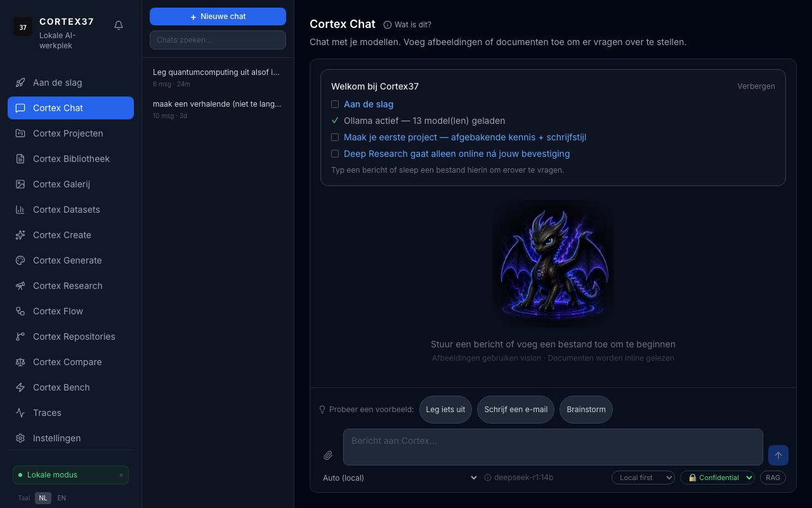
Task: Click the Verbergen link
Action: coord(756,86)
